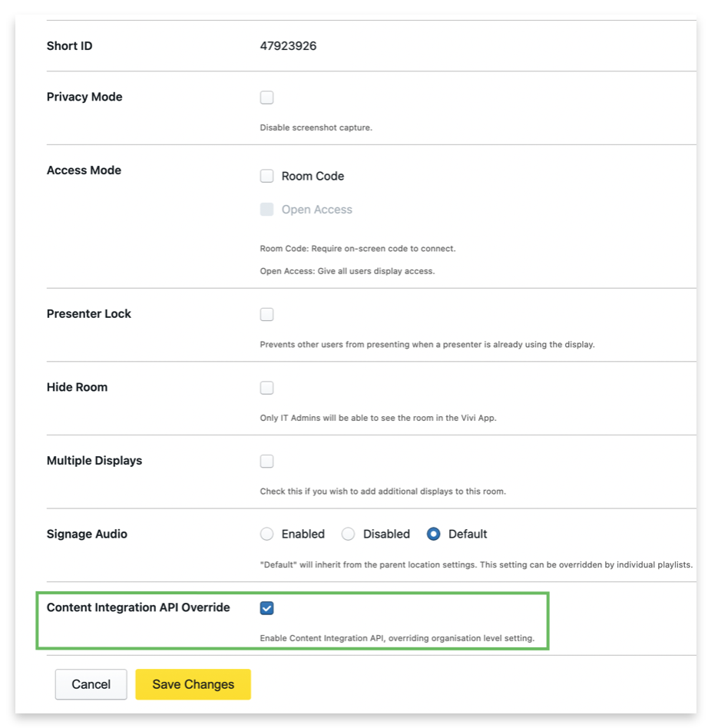Select Disabled for Signage Audio
Image resolution: width=708 pixels, height=728 pixels.
(348, 534)
